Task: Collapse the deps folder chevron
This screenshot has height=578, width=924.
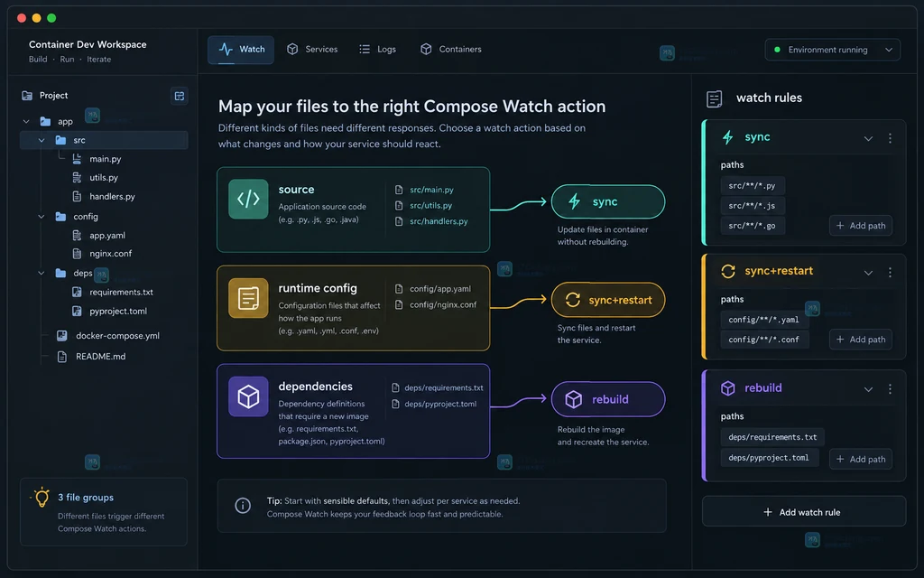Action: tap(42, 273)
